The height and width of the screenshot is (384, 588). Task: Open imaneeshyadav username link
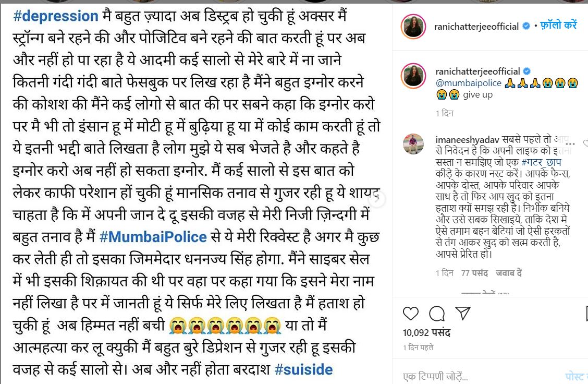point(467,140)
